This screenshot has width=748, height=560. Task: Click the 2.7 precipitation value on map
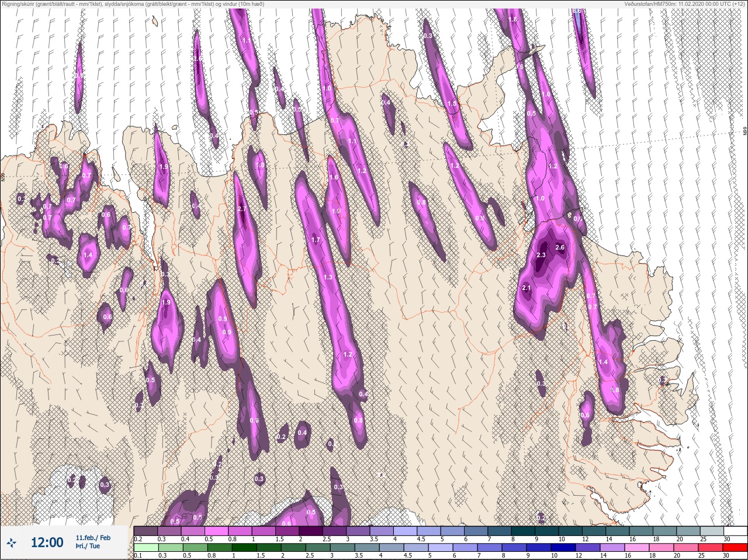coord(243,209)
